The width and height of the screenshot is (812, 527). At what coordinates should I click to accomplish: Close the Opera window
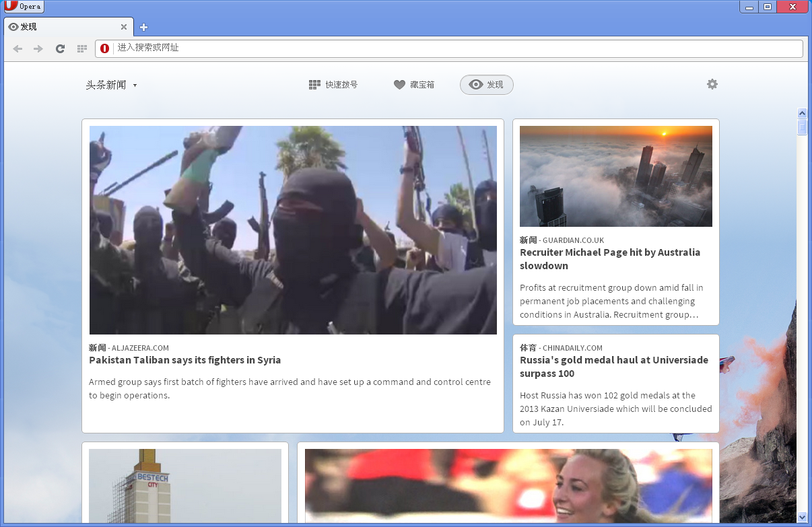pos(792,7)
